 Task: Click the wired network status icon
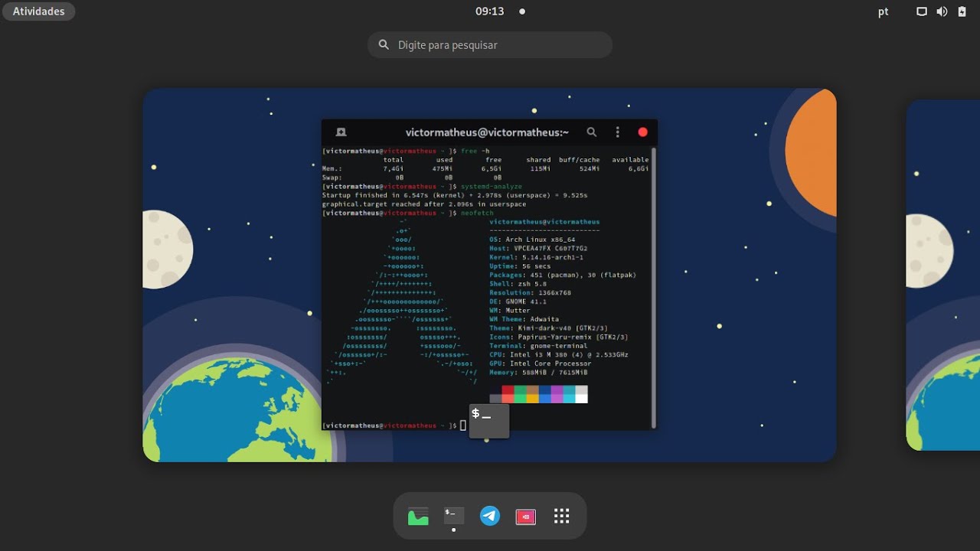[922, 11]
